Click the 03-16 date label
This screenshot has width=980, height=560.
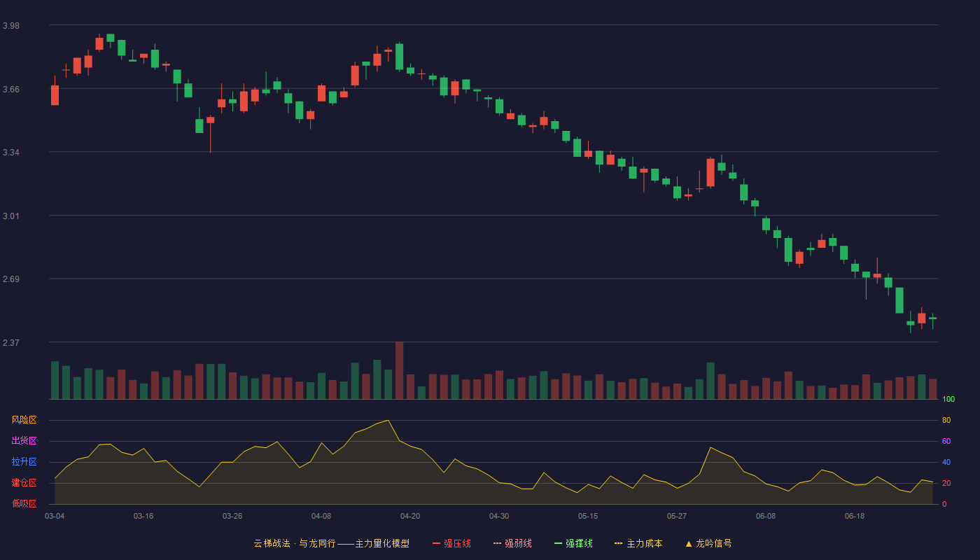pos(143,516)
